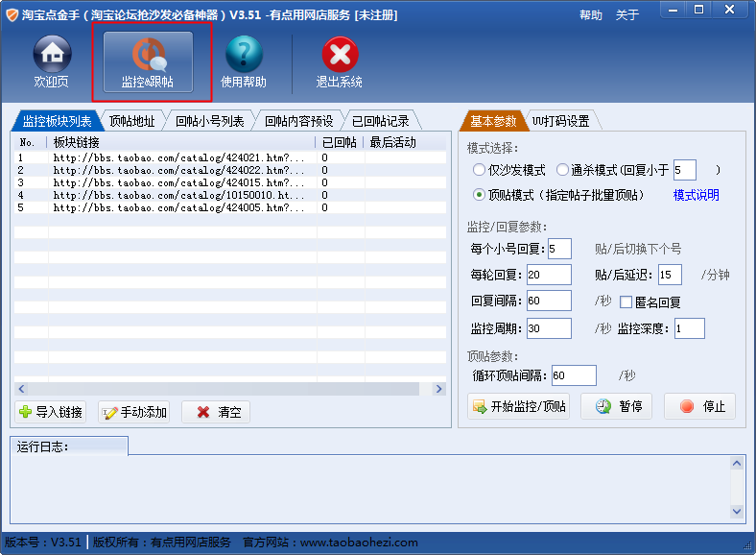756x555 pixels.
Task: Open 已回帖记录 tab
Action: tap(381, 121)
